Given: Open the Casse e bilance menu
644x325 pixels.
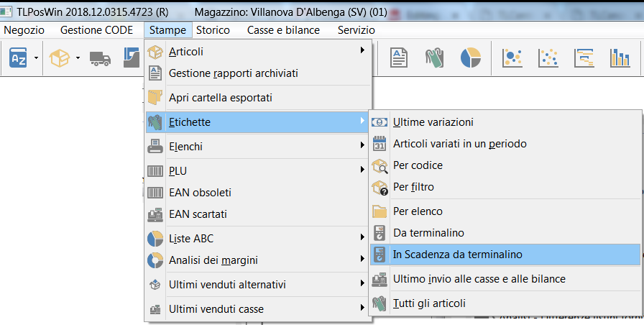Looking at the screenshot, I should pos(283,30).
